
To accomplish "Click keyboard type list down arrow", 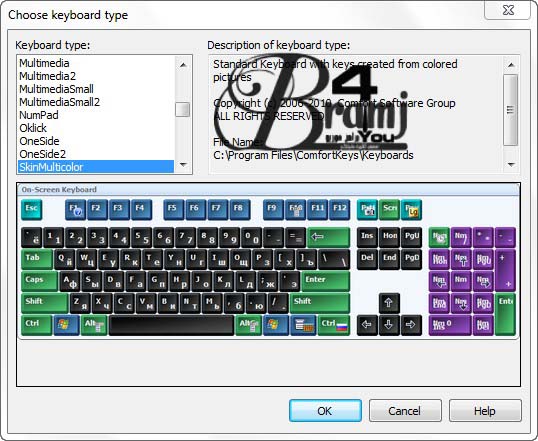I will [183, 165].
